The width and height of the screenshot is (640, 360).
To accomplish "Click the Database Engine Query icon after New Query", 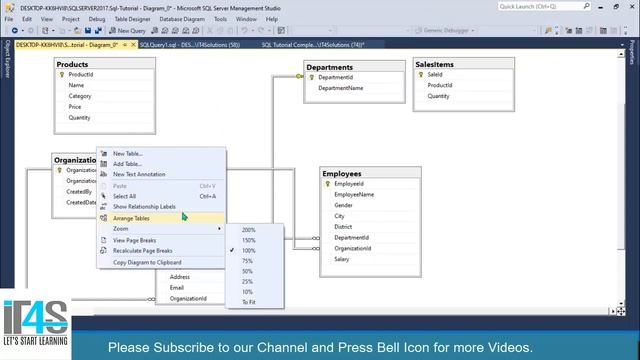I will coord(155,31).
